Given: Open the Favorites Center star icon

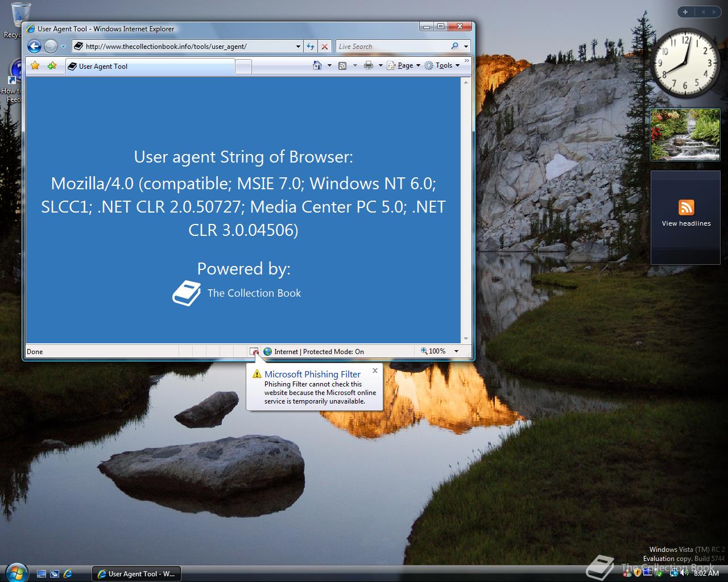Looking at the screenshot, I should click(35, 66).
